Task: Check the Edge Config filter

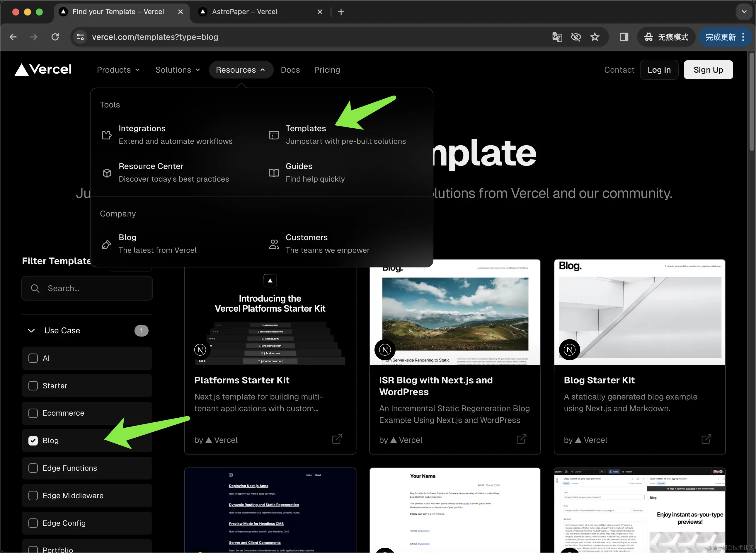Action: (x=33, y=523)
